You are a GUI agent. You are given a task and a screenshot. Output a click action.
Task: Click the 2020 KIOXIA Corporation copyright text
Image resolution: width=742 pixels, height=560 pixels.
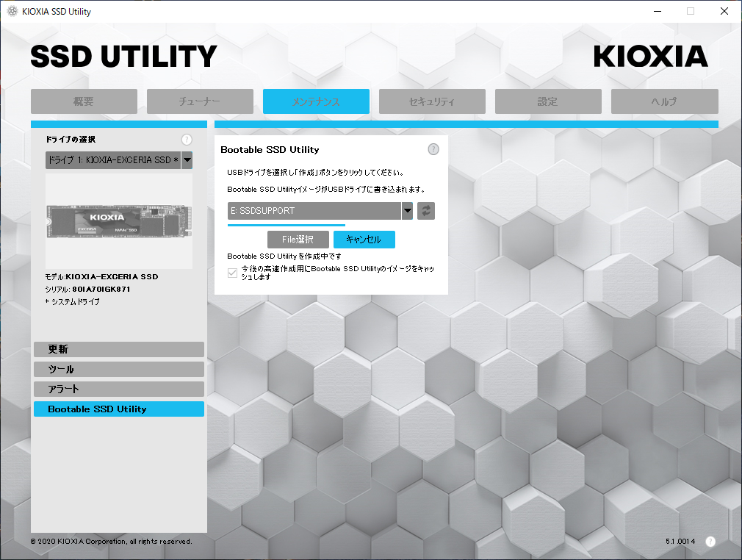(111, 542)
